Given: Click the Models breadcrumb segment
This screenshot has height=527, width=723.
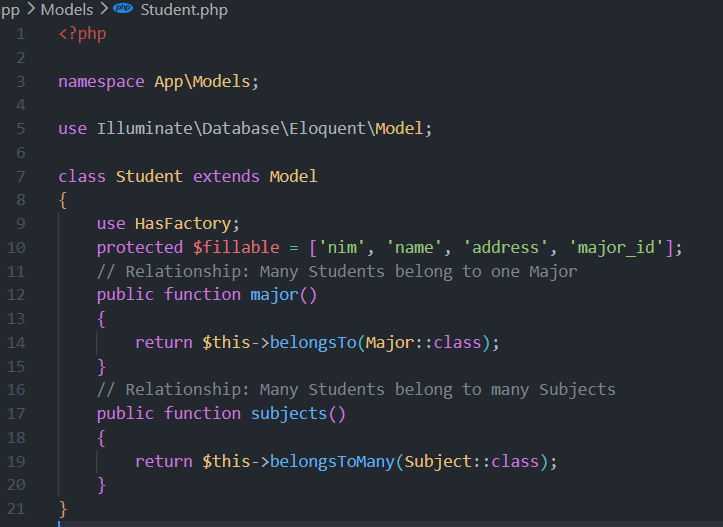Looking at the screenshot, I should (67, 10).
